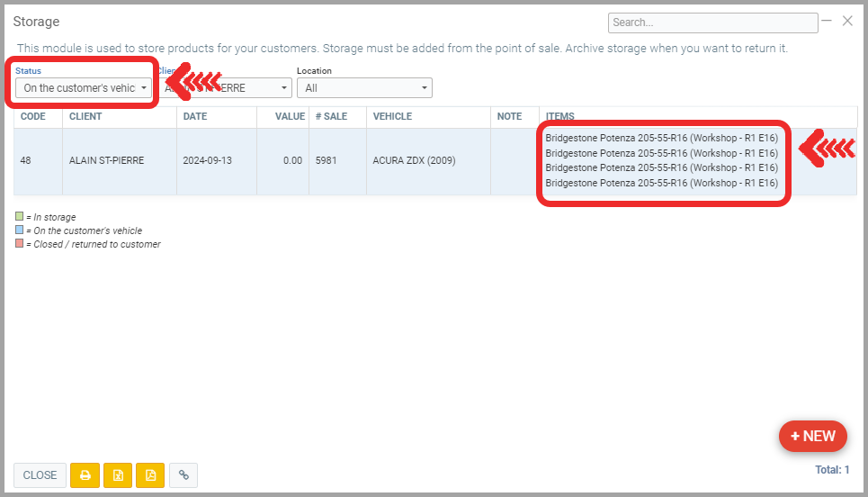Screen dimensions: 868x497
Task: Click in the Search input field
Action: click(x=711, y=23)
